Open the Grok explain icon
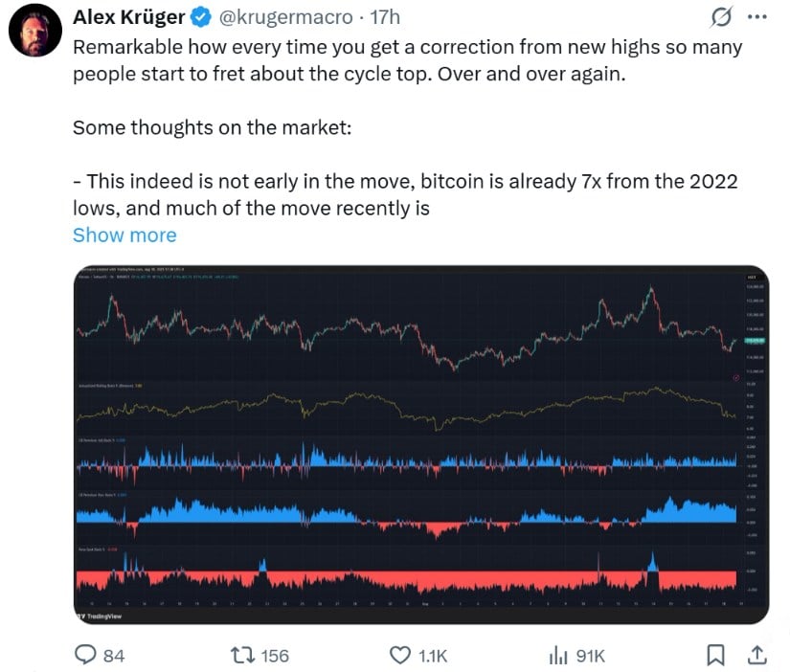This screenshot has height=672, width=790. click(x=721, y=17)
